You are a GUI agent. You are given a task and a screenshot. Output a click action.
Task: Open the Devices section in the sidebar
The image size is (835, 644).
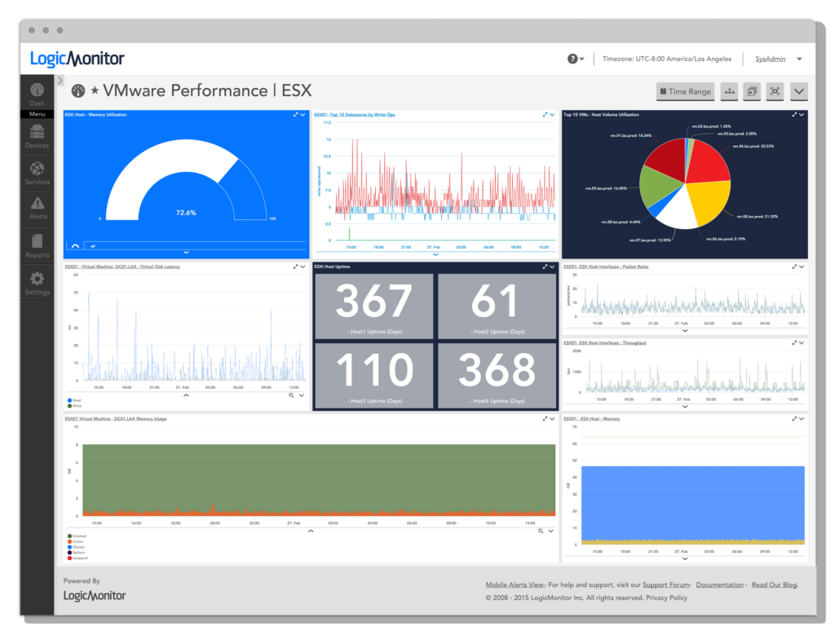(x=37, y=136)
